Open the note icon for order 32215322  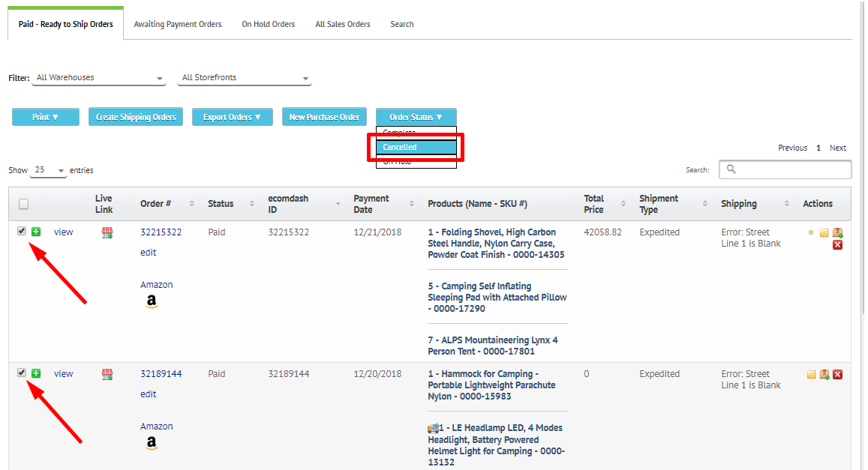click(x=824, y=232)
